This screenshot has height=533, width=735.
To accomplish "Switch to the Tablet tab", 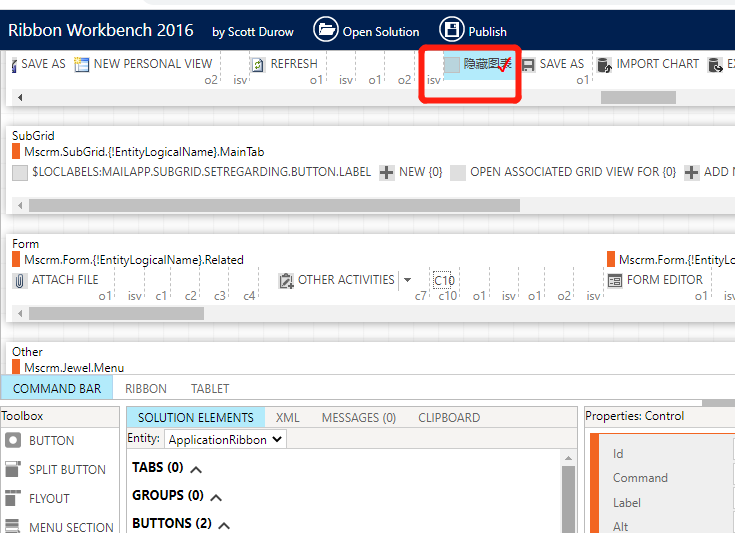I will [210, 389].
